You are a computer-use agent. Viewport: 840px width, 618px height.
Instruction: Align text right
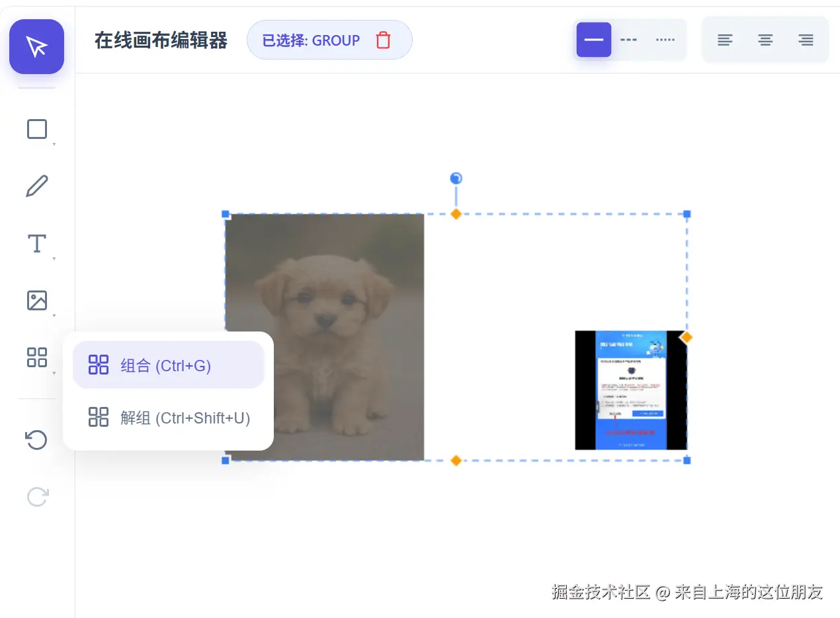pyautogui.click(x=806, y=40)
